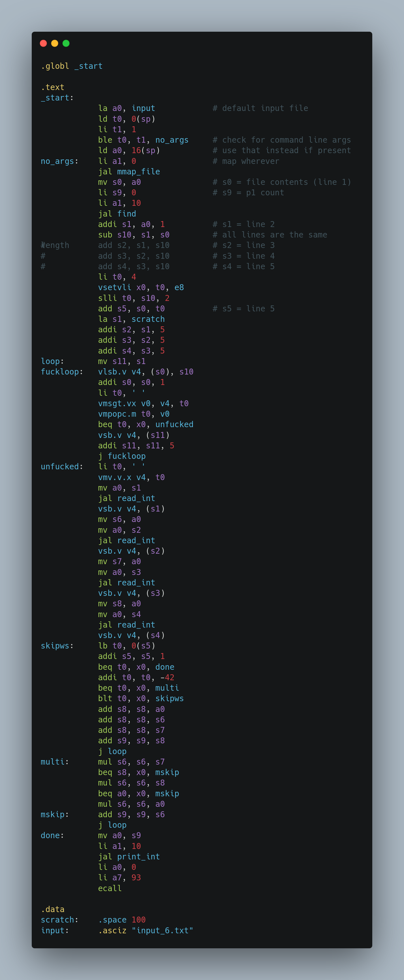Select the line "la s1, scratch"
This screenshot has height=980, width=404.
(131, 319)
